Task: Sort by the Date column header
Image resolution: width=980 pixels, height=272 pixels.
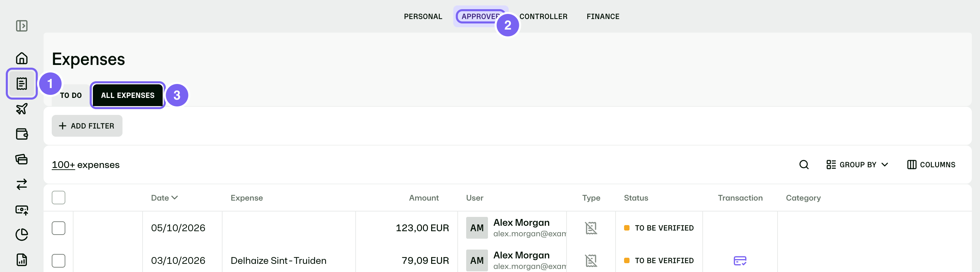Action: (164, 198)
